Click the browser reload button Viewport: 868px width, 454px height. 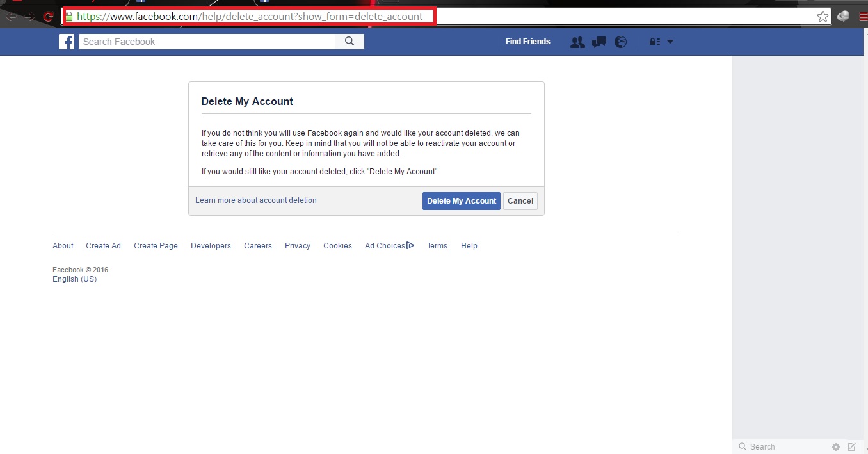coord(48,17)
